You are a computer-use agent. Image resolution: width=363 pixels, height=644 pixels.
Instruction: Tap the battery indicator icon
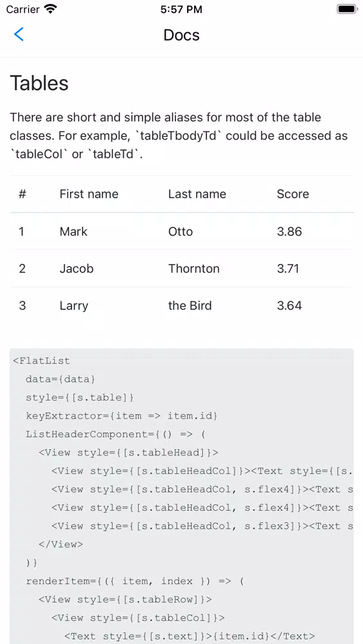346,9
